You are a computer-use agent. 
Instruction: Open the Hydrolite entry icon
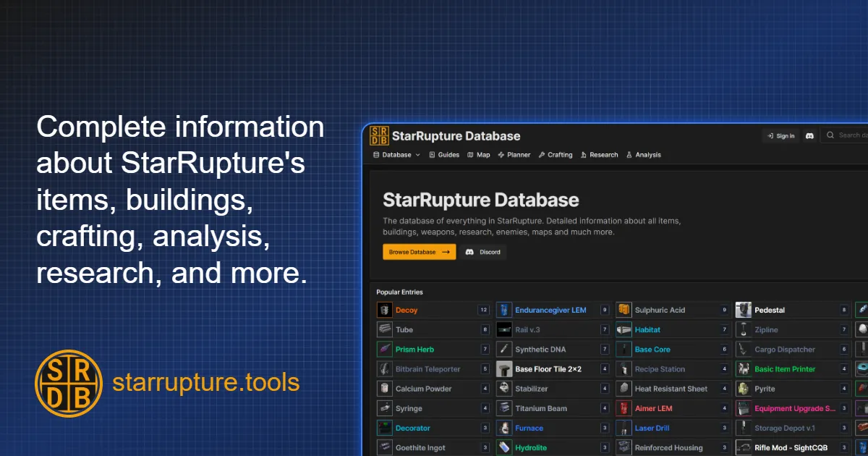(504, 447)
